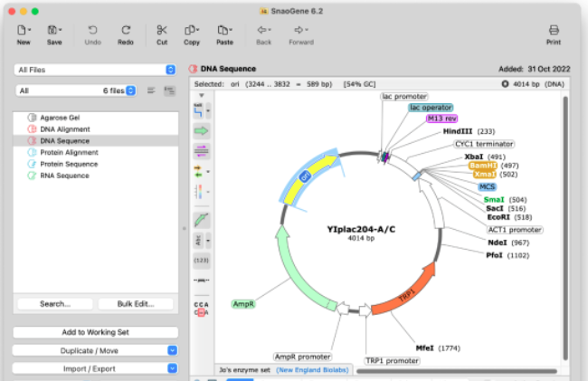Open translation arrows options dropdown
Screen dimensions: 588x381
point(208,171)
